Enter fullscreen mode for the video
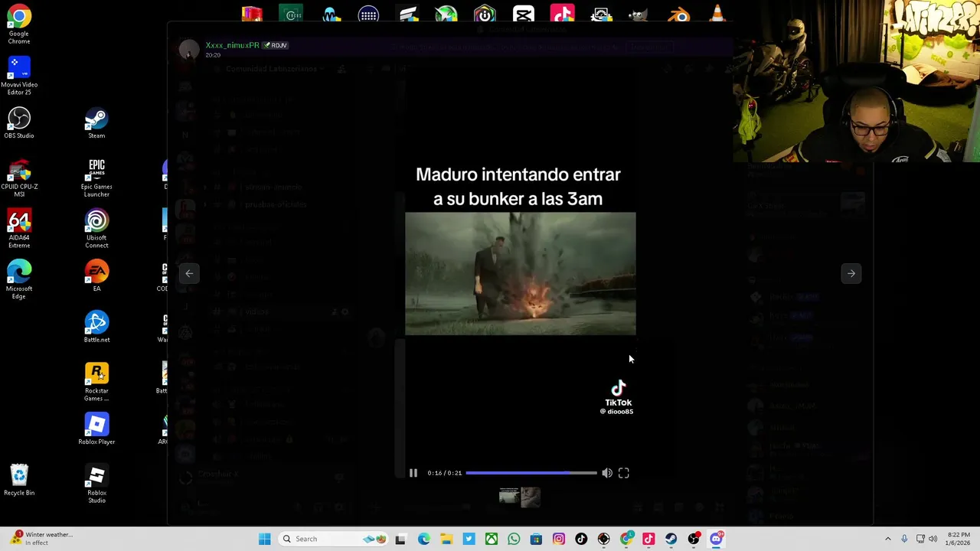 pos(624,473)
